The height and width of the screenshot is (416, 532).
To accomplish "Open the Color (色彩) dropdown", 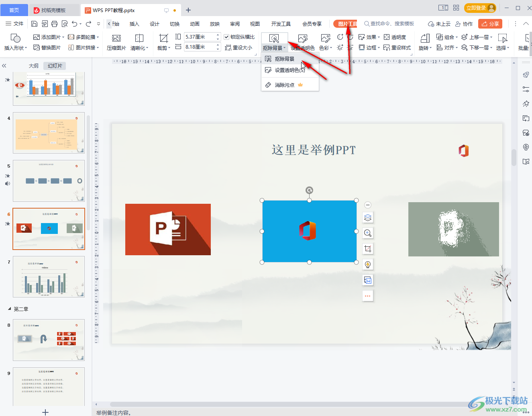I will pyautogui.click(x=326, y=48).
